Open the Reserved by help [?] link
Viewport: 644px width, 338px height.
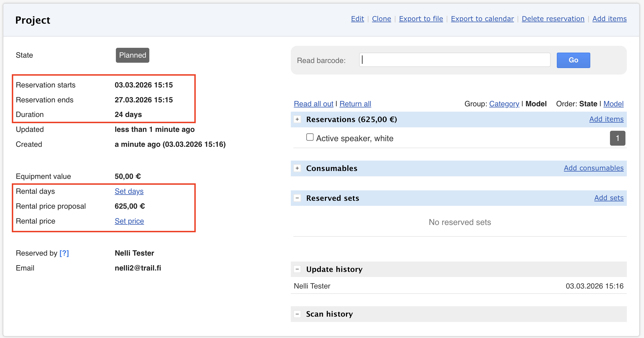[64, 253]
